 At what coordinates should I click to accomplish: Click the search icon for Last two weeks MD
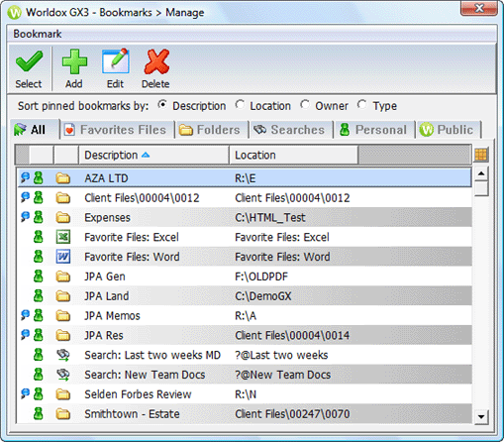click(x=63, y=355)
